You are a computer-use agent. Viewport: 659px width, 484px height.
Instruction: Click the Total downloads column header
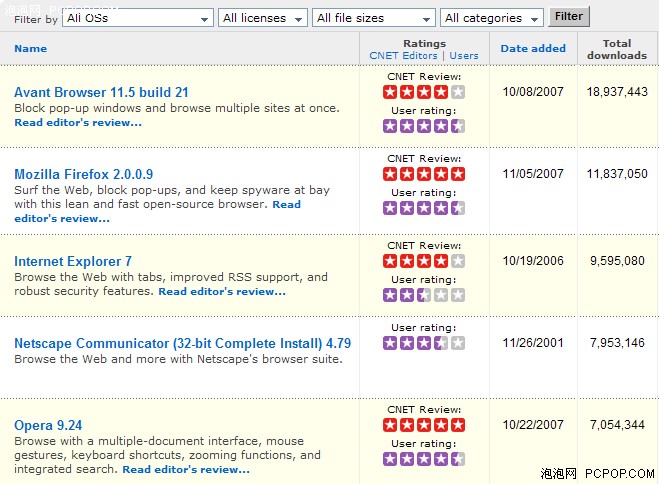tap(617, 49)
